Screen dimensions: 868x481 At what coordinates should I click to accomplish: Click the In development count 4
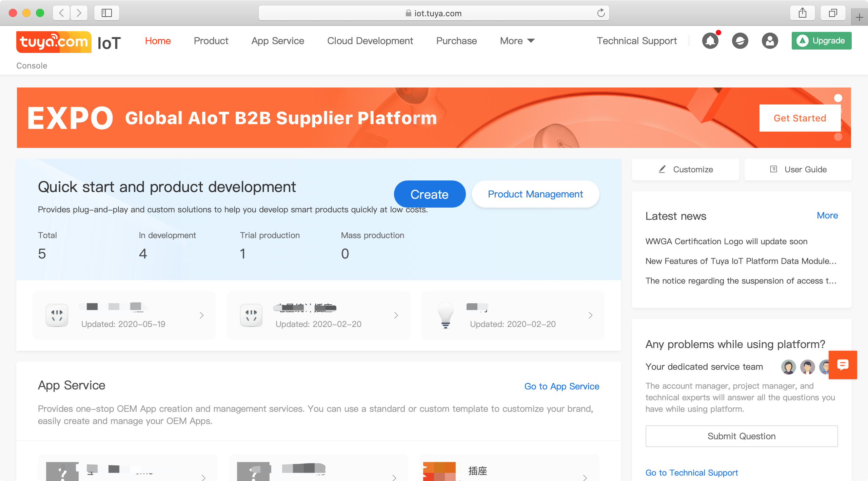[x=143, y=254]
